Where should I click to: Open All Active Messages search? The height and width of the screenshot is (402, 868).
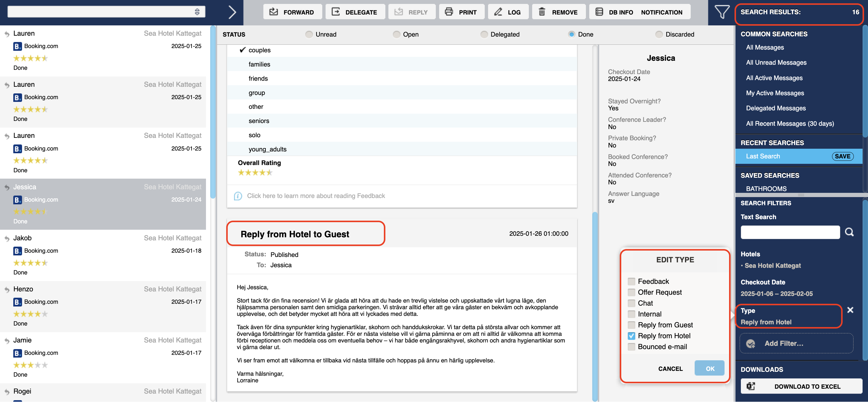click(x=774, y=78)
